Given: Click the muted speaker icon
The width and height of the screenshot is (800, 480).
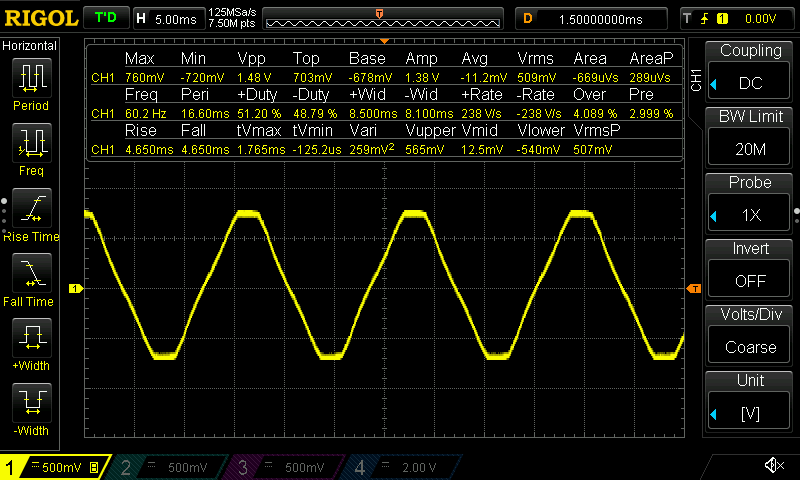Looking at the screenshot, I should coord(774,465).
